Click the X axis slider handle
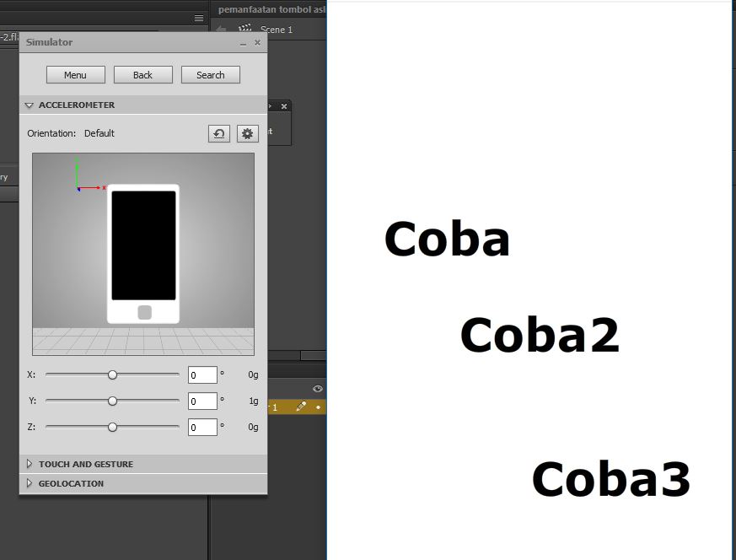The height and width of the screenshot is (560, 736). [112, 374]
